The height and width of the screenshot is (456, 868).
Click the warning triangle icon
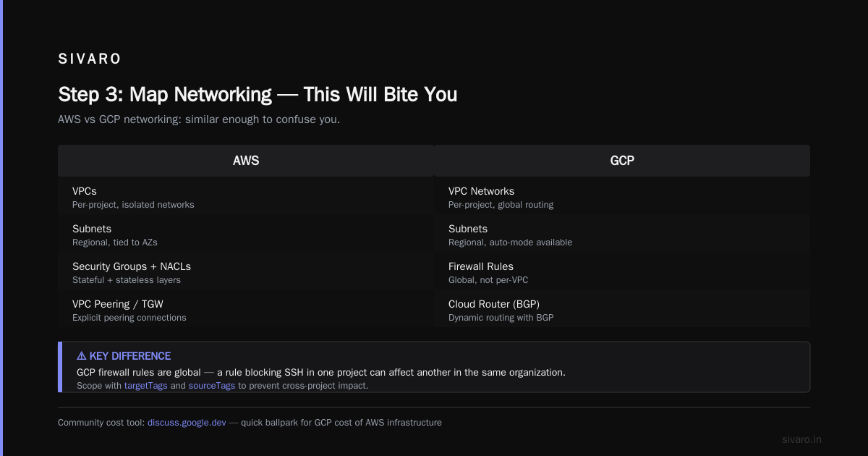[x=82, y=356]
